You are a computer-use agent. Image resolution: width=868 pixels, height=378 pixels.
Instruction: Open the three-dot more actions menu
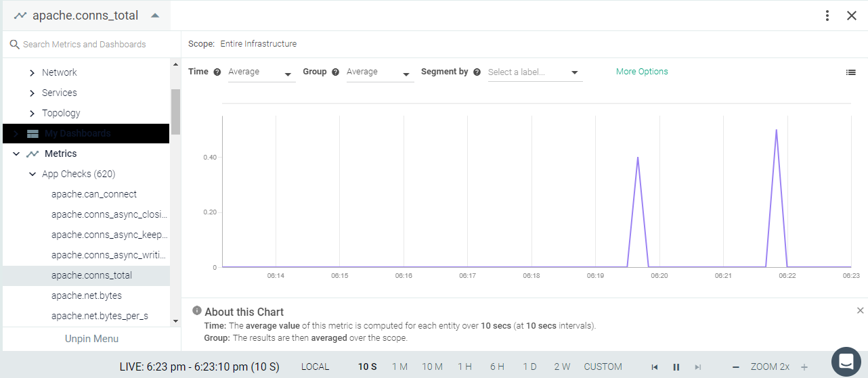click(827, 16)
